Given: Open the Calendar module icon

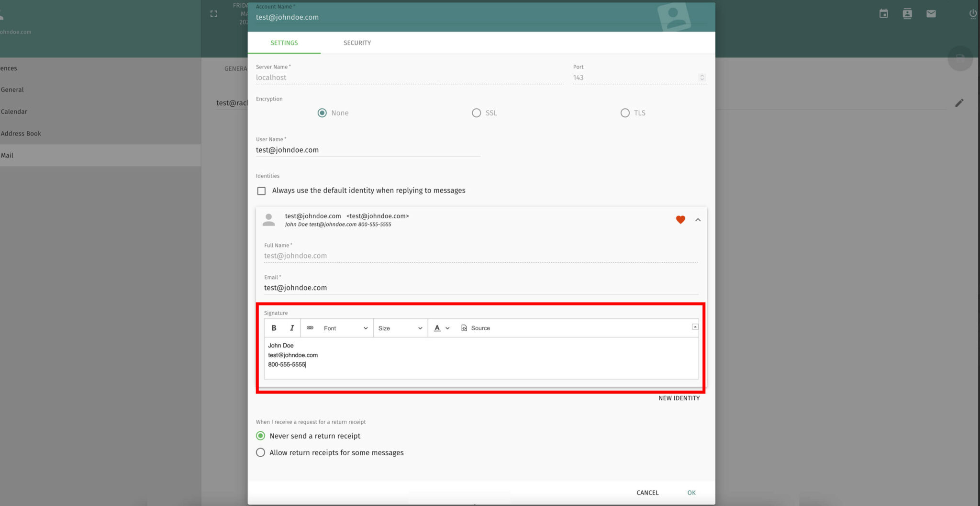Looking at the screenshot, I should pyautogui.click(x=883, y=14).
